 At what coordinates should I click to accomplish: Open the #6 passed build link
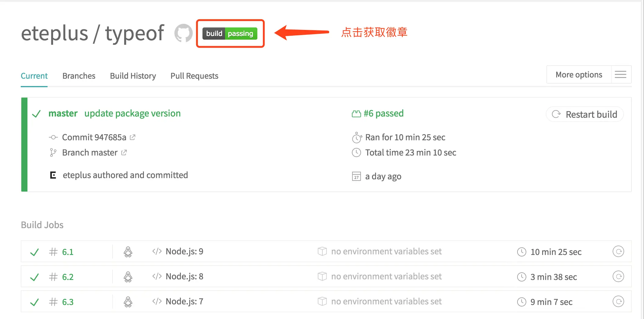[x=383, y=113]
